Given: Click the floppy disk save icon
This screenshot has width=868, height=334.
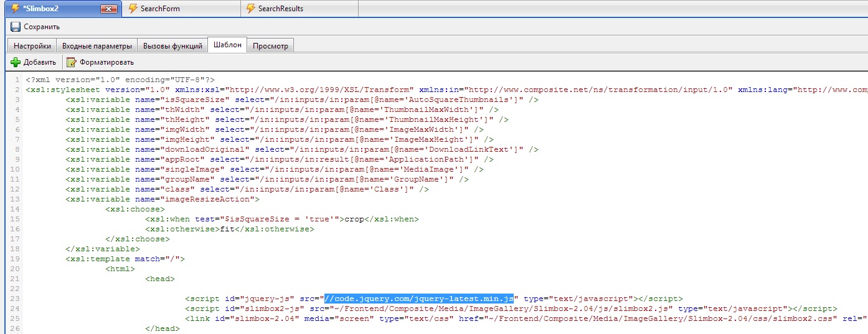Looking at the screenshot, I should 16,27.
